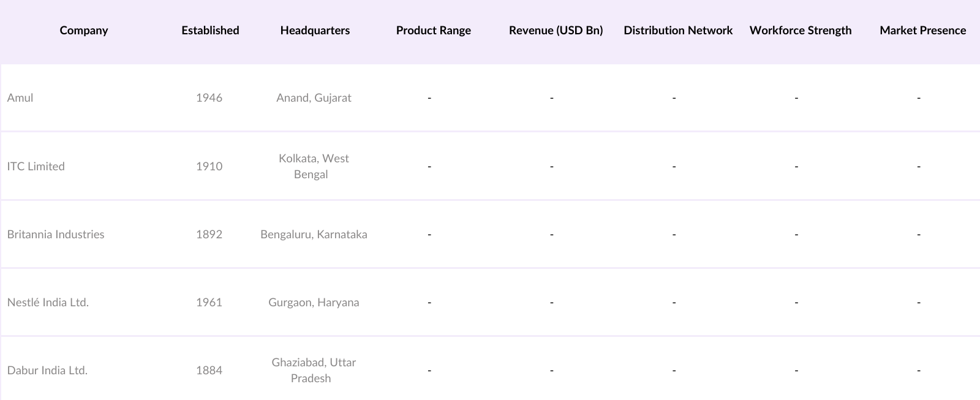
Task: Select the Anand, Gujarat headquarters cell
Action: coord(314,98)
